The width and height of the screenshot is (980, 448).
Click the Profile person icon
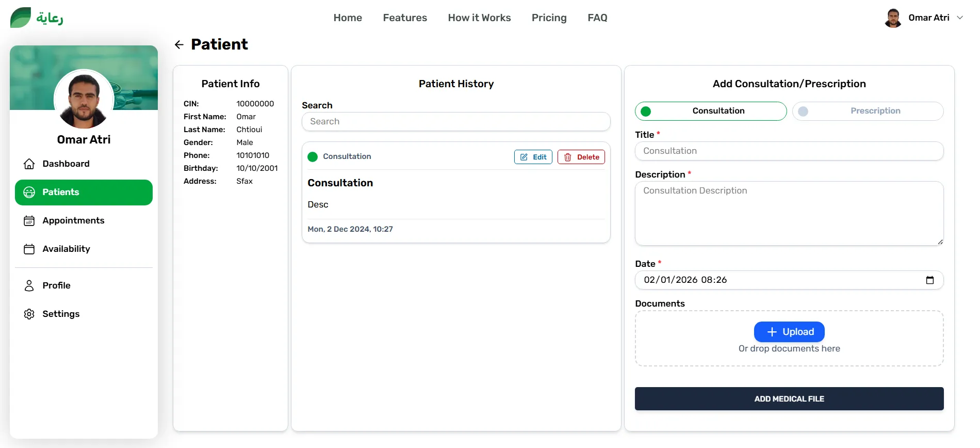click(29, 285)
